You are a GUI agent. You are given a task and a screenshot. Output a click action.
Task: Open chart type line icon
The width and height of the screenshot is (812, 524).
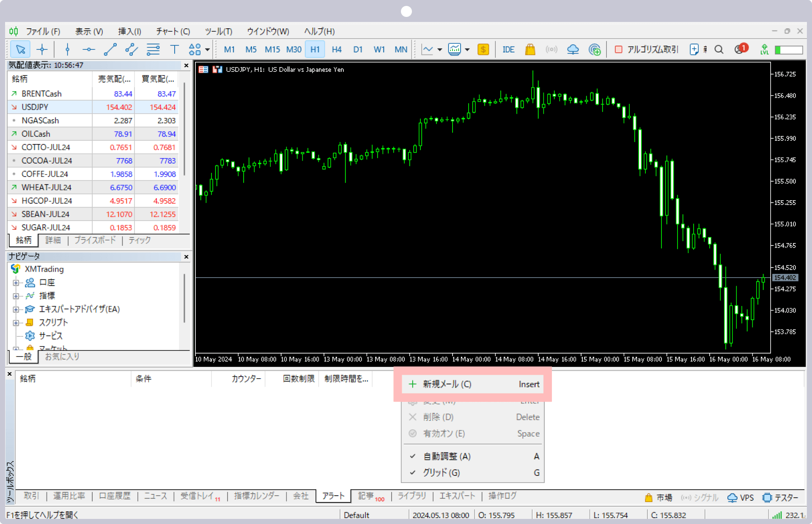click(x=428, y=49)
